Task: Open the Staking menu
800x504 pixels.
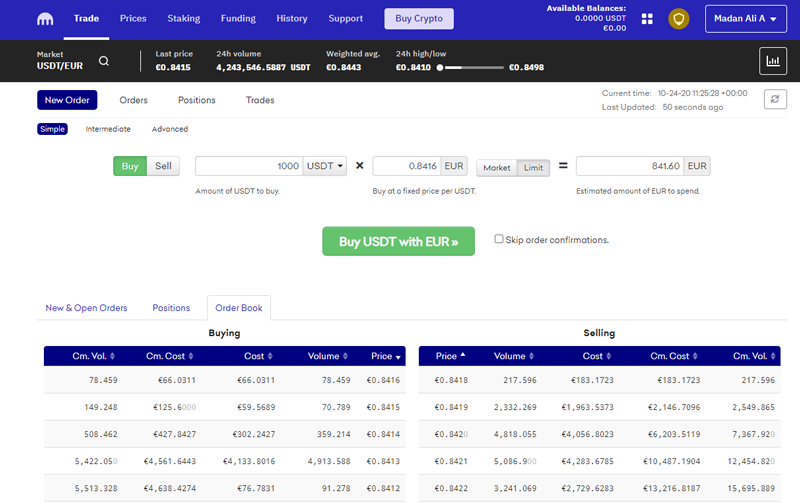Action: coord(184,18)
